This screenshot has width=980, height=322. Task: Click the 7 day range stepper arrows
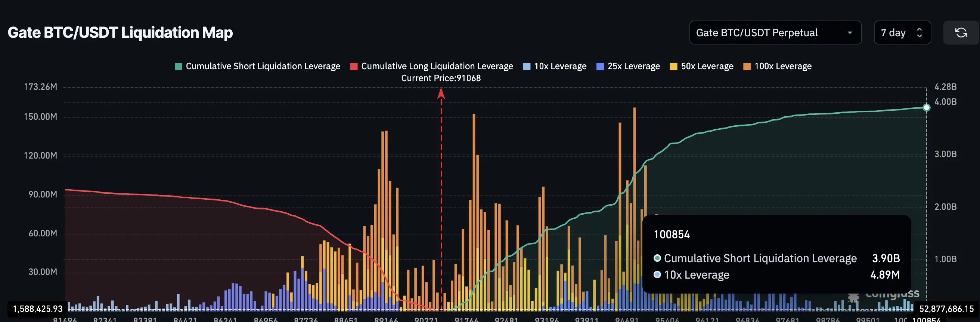click(919, 33)
